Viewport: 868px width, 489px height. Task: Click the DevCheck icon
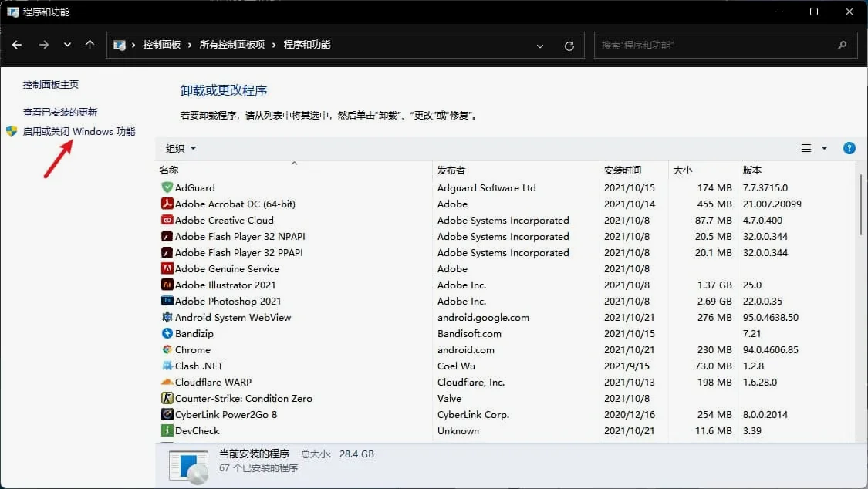[167, 430]
